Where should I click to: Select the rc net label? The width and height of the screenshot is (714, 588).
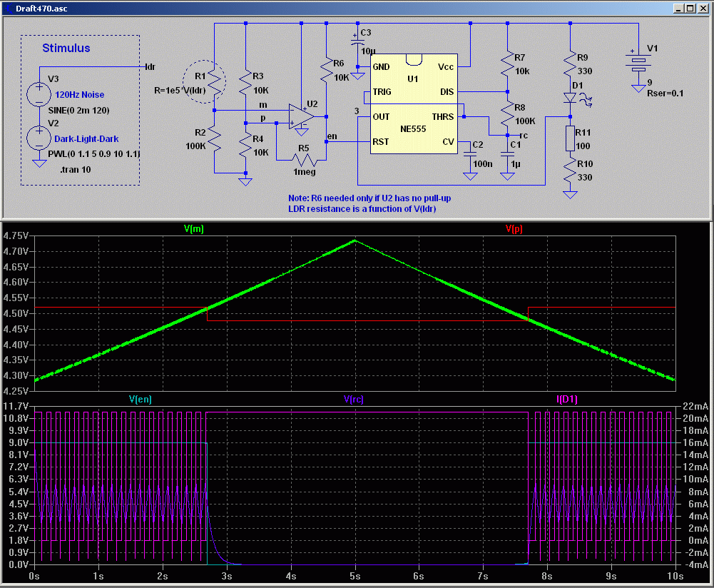click(x=524, y=136)
